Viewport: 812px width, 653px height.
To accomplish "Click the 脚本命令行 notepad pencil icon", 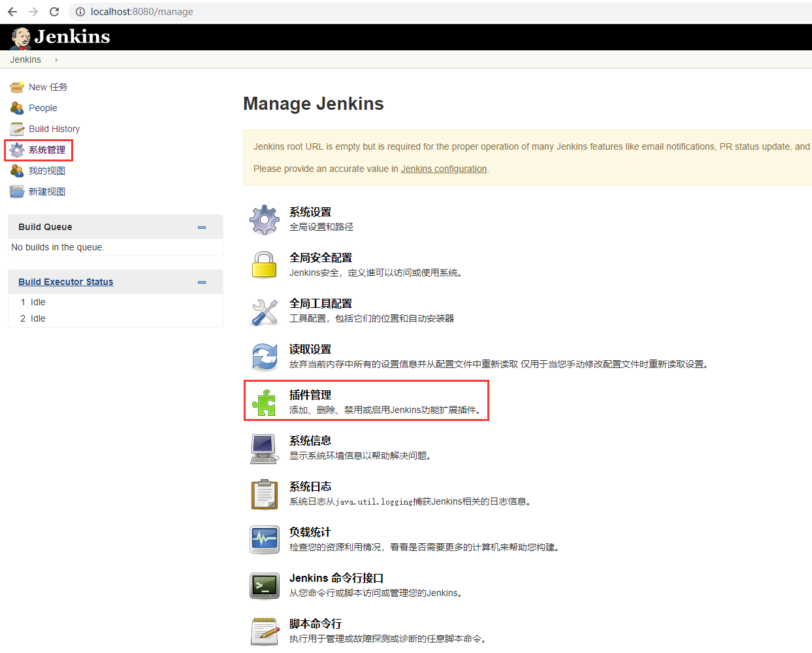I will (x=265, y=631).
